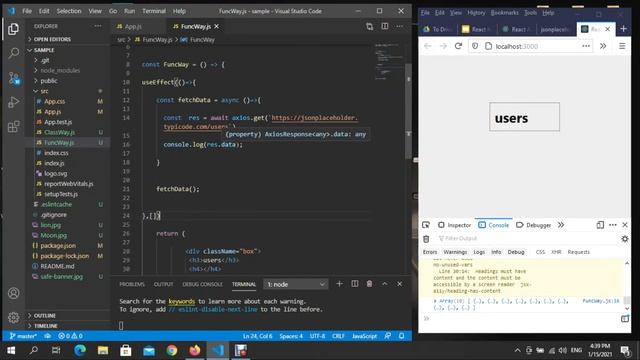Expand the logged Array(10) in console
Viewport: 640px width, 360px height.
click(435, 301)
